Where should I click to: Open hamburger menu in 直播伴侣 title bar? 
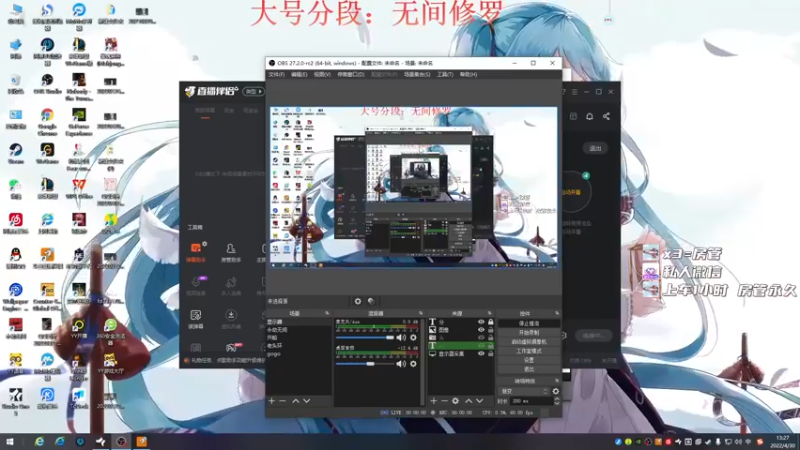574,92
